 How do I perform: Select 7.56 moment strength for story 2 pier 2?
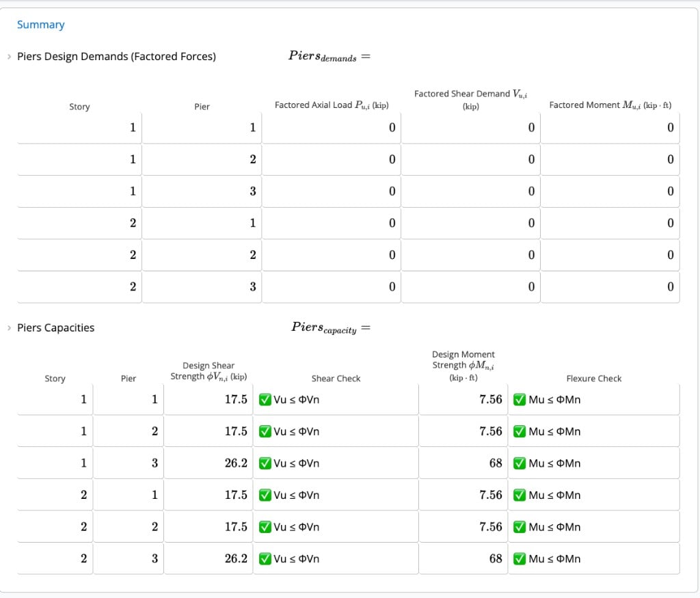click(x=491, y=527)
